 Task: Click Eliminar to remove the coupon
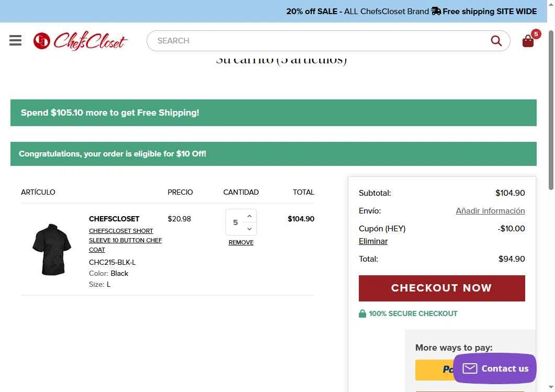coord(373,241)
